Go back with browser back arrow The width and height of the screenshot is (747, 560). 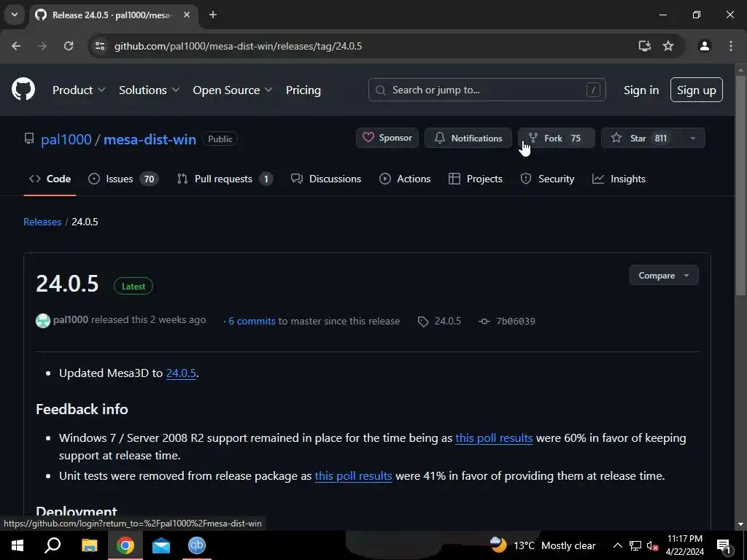pyautogui.click(x=16, y=46)
